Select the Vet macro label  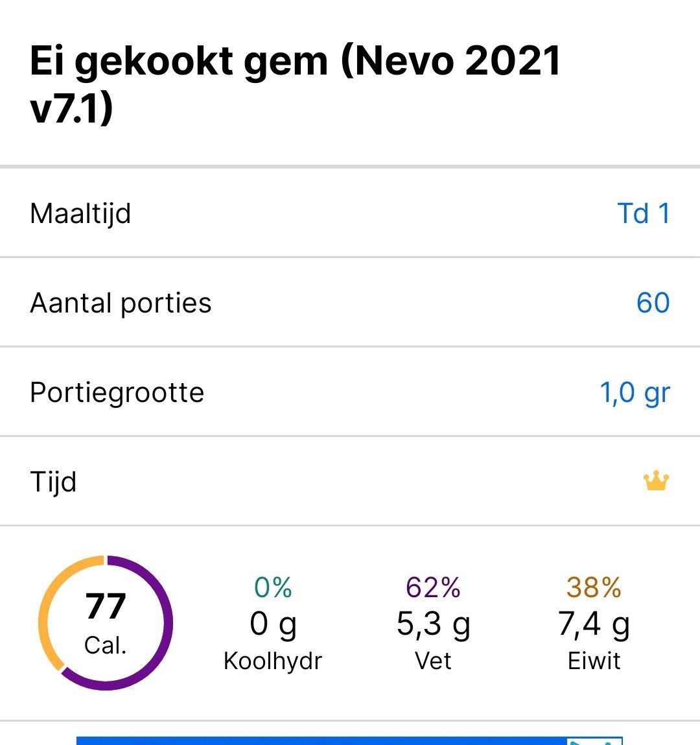[433, 661]
